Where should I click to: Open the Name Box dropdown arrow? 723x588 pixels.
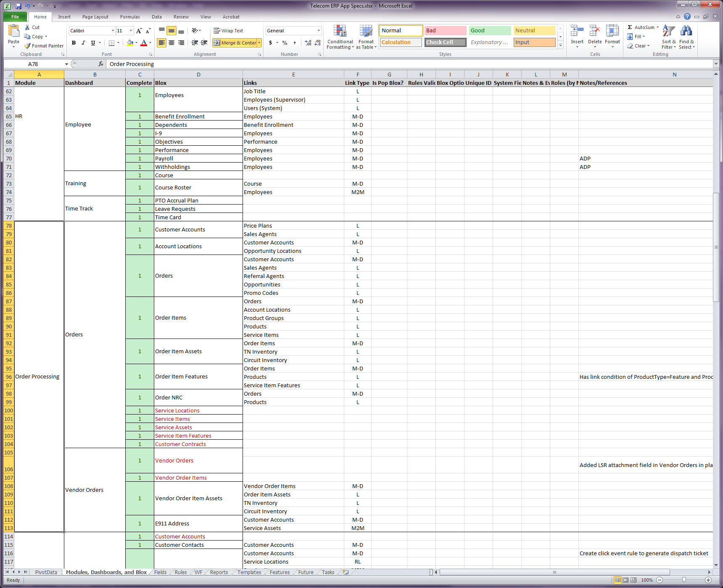(66, 64)
